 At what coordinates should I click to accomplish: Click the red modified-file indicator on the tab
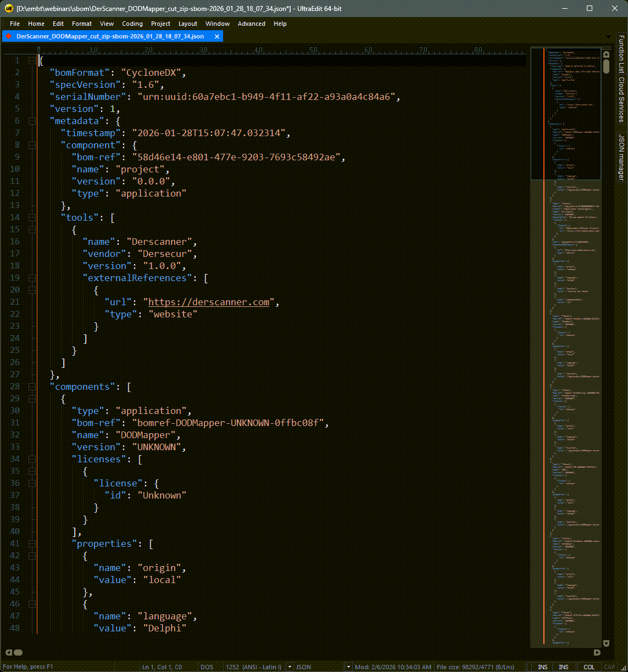coord(8,36)
